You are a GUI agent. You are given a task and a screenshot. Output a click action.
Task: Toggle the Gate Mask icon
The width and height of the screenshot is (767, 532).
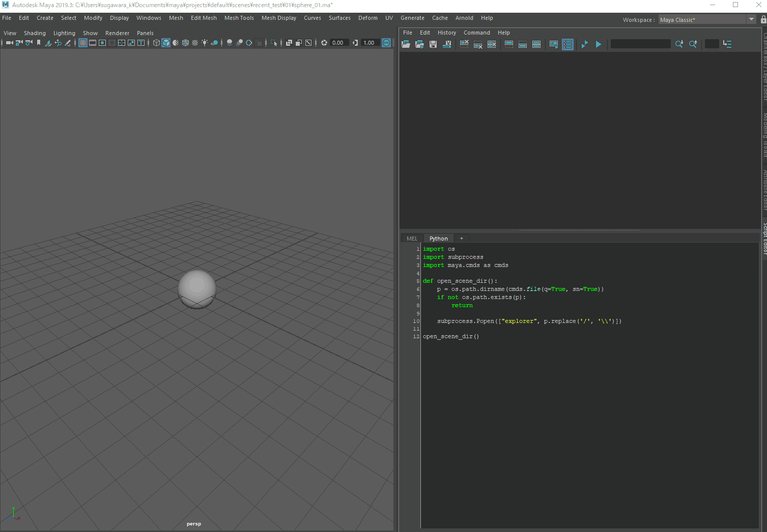pos(112,43)
